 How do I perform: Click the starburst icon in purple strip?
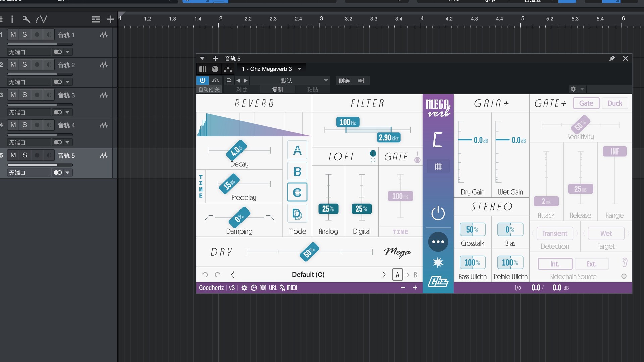438,262
